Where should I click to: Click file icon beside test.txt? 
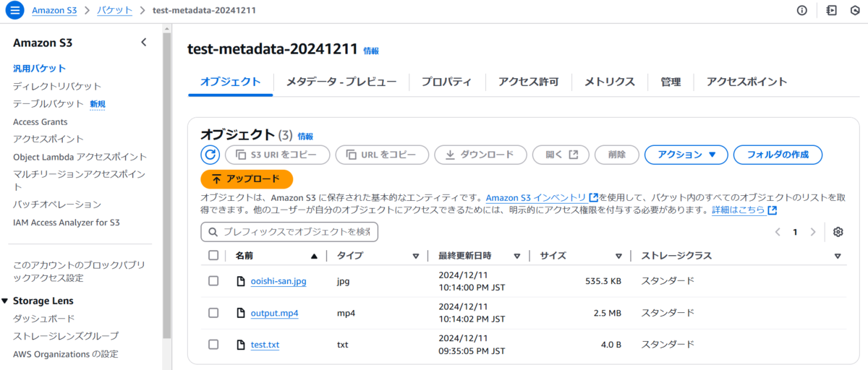click(242, 345)
